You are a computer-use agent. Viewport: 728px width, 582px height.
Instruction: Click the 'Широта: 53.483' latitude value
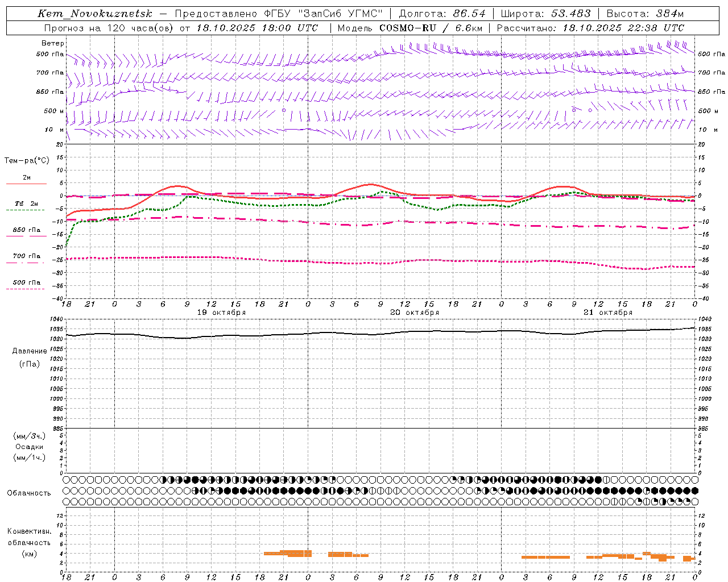coord(547,14)
